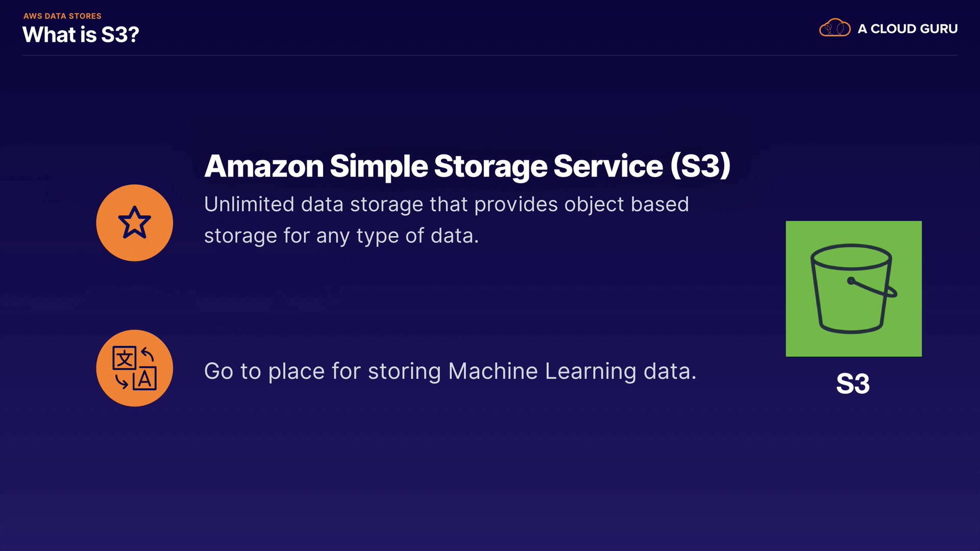
Task: Click the A Cloud Guru cloud logo
Action: tap(835, 28)
